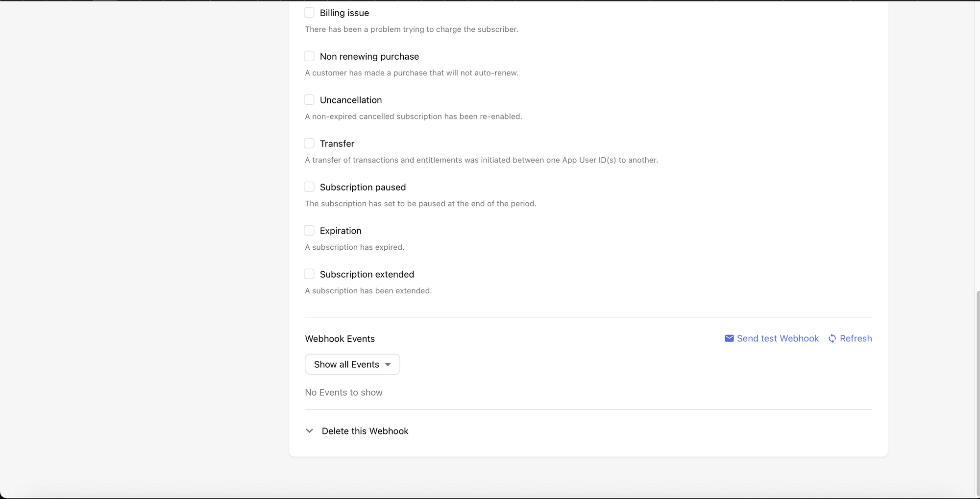Image resolution: width=980 pixels, height=499 pixels.
Task: Select the Subscription paused checkbox
Action: (x=309, y=187)
